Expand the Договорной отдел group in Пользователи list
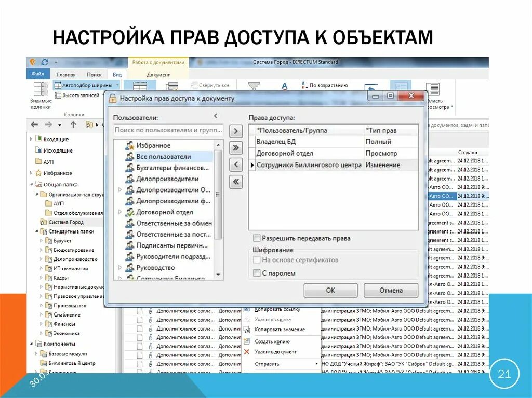Image resolution: width=532 pixels, height=398 pixels. coord(119,212)
